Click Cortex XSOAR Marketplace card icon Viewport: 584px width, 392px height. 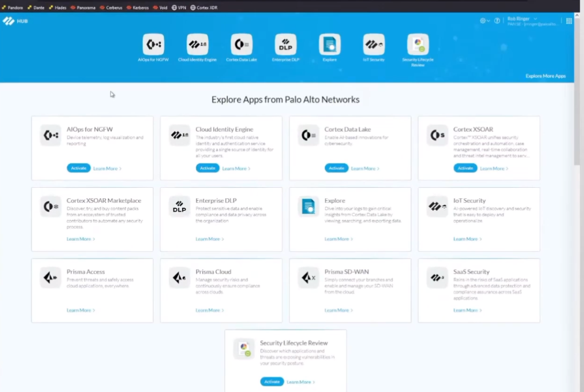click(51, 206)
